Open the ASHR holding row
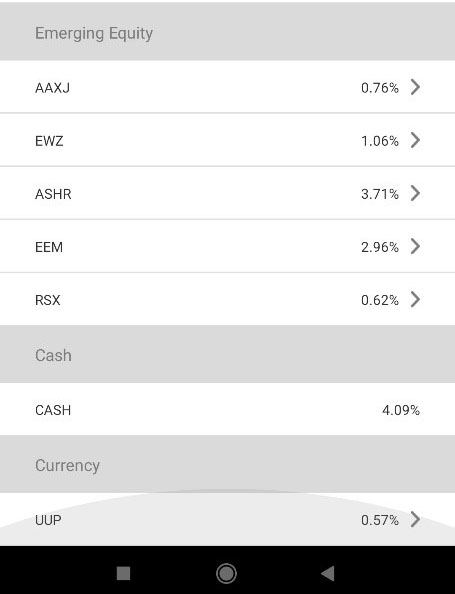 [227, 193]
